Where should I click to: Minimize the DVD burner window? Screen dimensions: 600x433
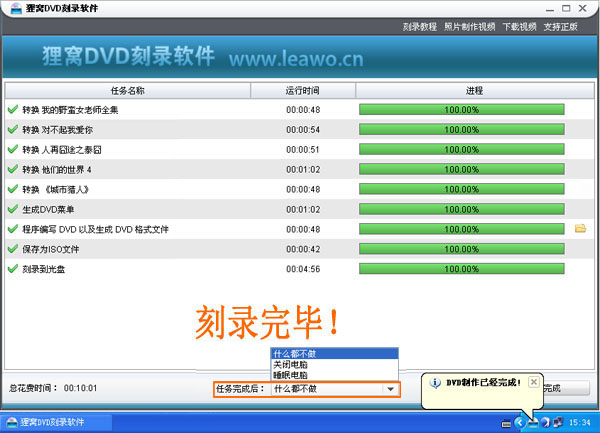pyautogui.click(x=550, y=8)
